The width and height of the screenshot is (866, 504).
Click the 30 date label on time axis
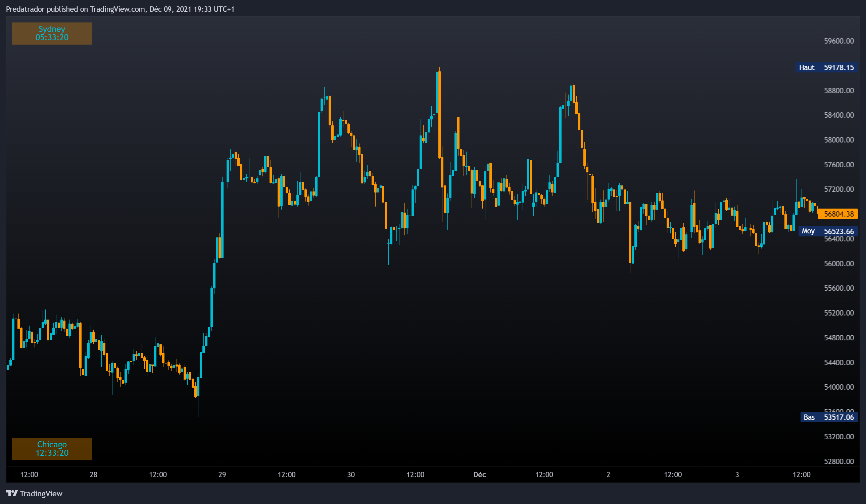click(351, 474)
